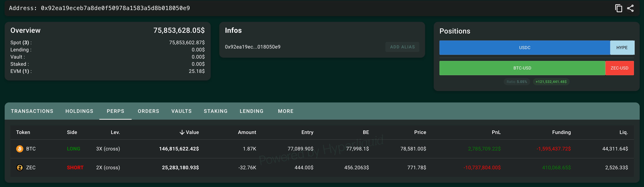Select the Perps tab
644x187 pixels.
(115, 111)
